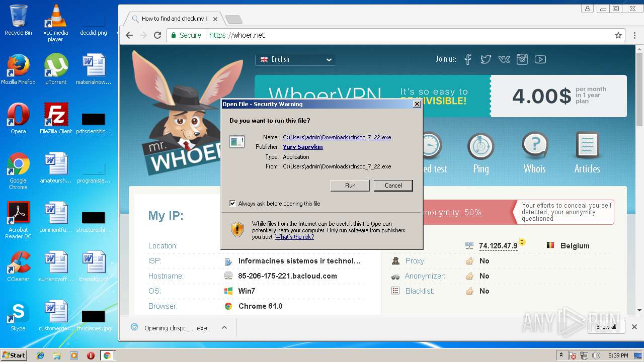Launch Skype desktop shortcut
This screenshot has height=362, width=644.
[18, 315]
